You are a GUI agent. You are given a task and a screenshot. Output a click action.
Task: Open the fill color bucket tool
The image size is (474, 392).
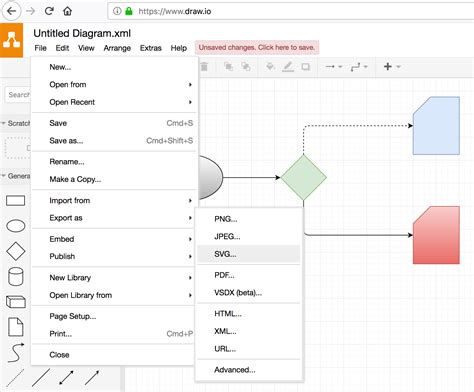270,67
